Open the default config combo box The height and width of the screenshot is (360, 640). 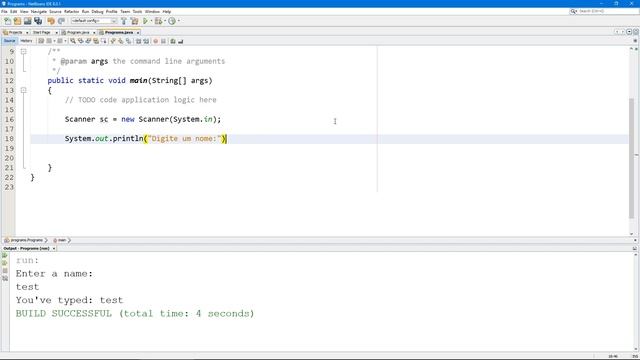[94, 21]
